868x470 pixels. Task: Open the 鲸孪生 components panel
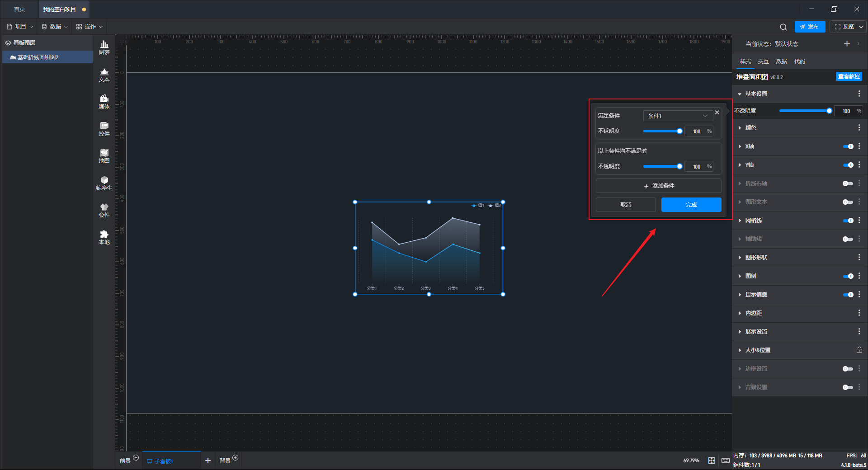point(104,183)
